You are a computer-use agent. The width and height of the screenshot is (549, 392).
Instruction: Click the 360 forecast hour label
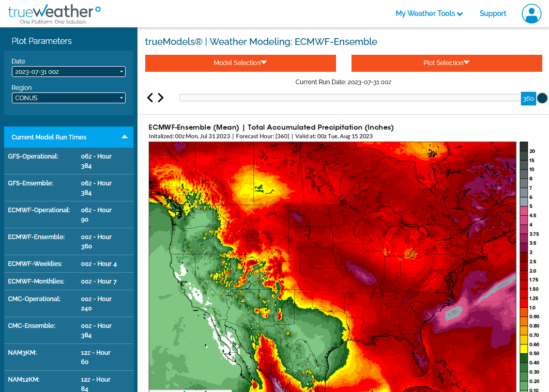[528, 99]
